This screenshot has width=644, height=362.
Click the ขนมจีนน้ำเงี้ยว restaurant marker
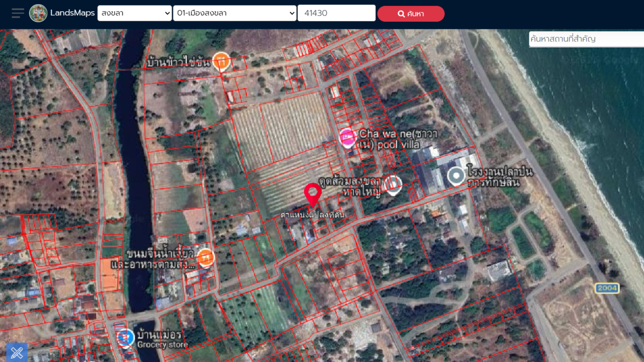(206, 258)
